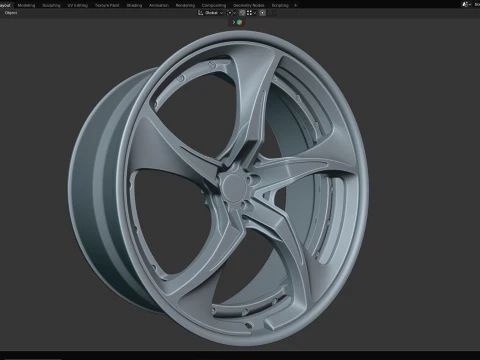Open the UV Editing workspace tab

click(x=78, y=5)
